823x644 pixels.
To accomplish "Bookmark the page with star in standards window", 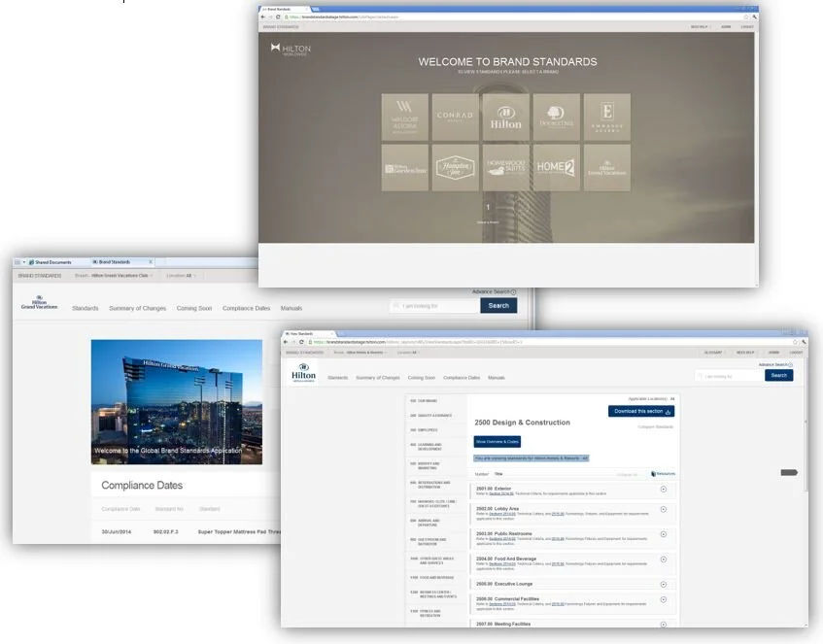I will [796, 342].
